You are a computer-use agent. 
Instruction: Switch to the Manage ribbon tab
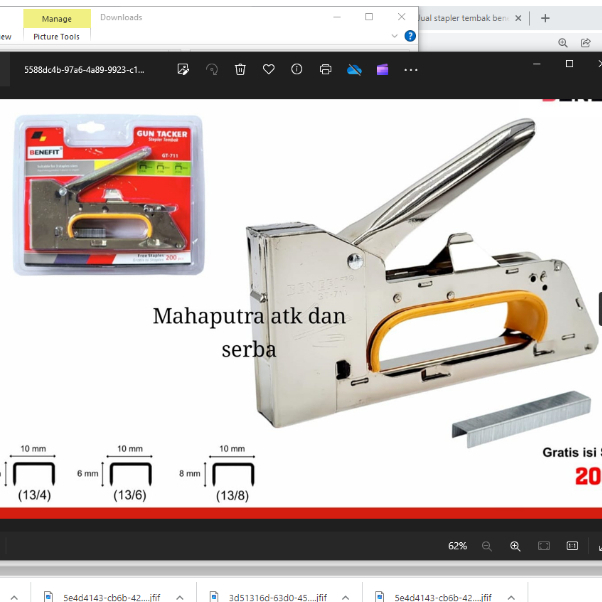point(56,18)
